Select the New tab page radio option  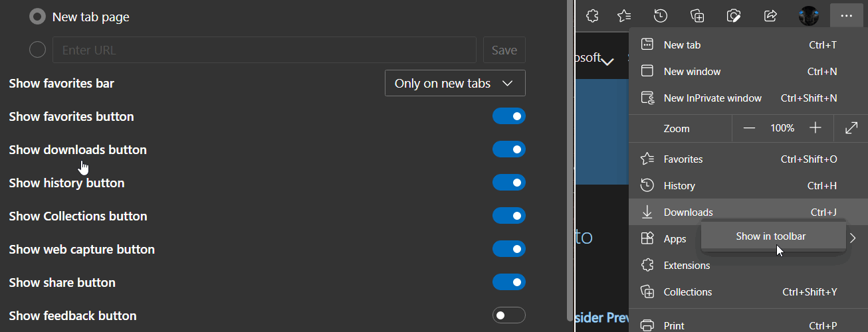pos(38,17)
